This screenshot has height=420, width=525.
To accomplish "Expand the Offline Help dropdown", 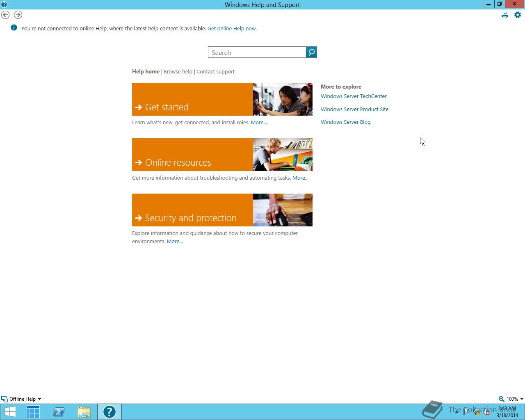I will [x=21, y=399].
